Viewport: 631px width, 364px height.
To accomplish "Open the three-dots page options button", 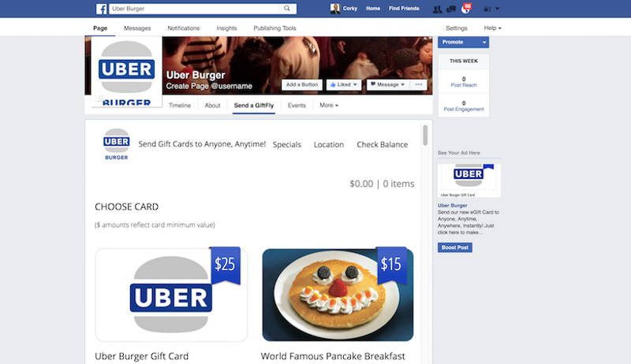I will [419, 84].
